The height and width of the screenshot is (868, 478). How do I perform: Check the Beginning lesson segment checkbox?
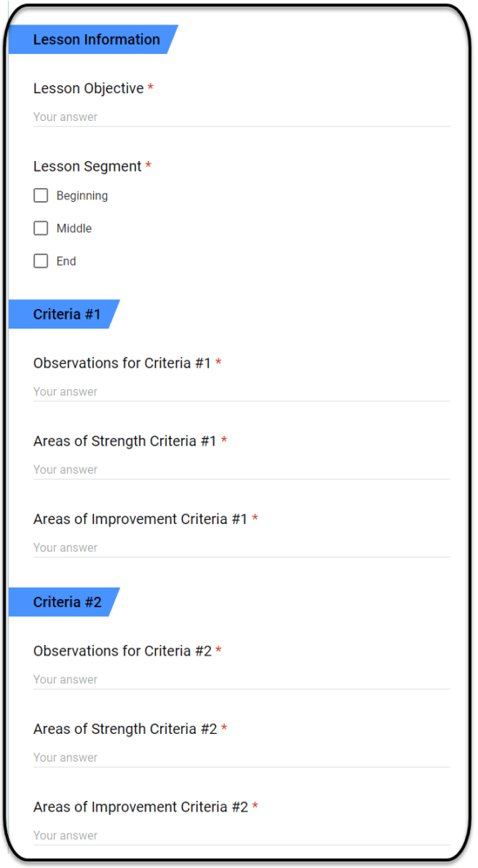(x=41, y=195)
